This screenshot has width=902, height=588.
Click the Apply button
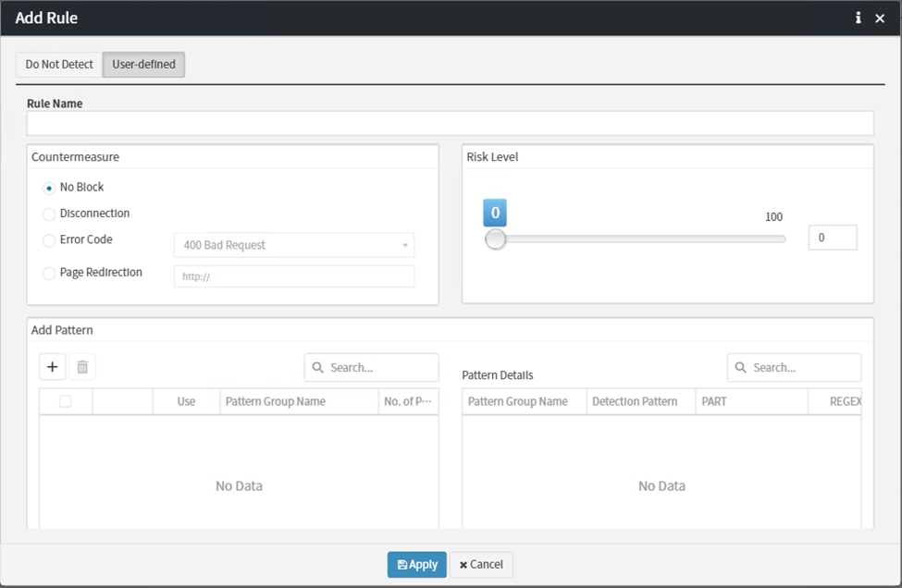(416, 565)
